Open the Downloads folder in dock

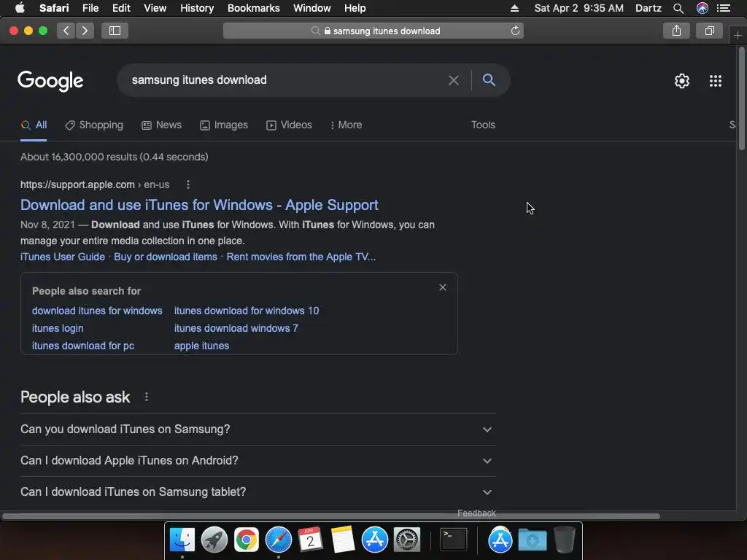532,540
